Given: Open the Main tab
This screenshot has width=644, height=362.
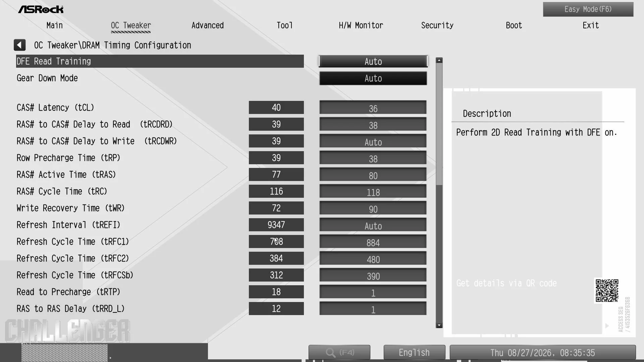Looking at the screenshot, I should tap(54, 25).
